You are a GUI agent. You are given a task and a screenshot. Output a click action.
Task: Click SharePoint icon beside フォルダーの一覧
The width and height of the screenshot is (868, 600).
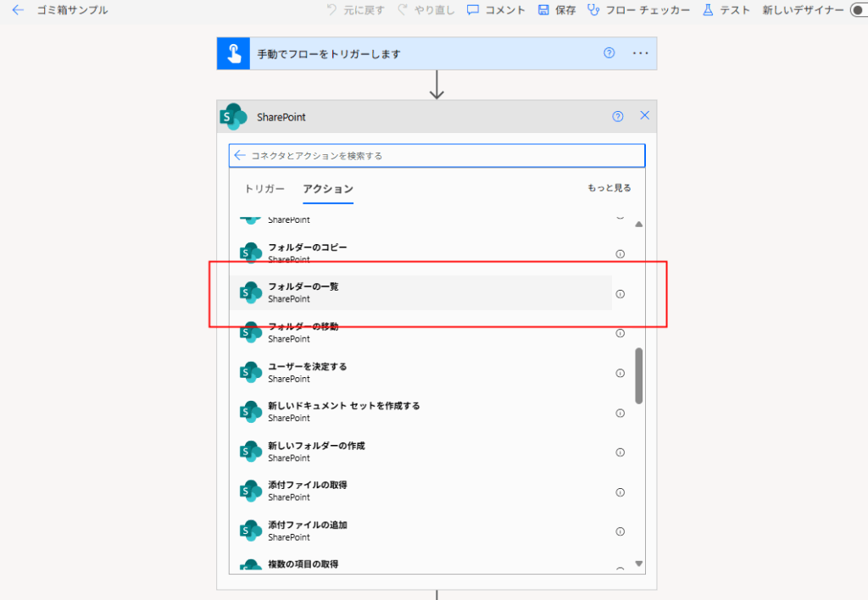pyautogui.click(x=251, y=293)
